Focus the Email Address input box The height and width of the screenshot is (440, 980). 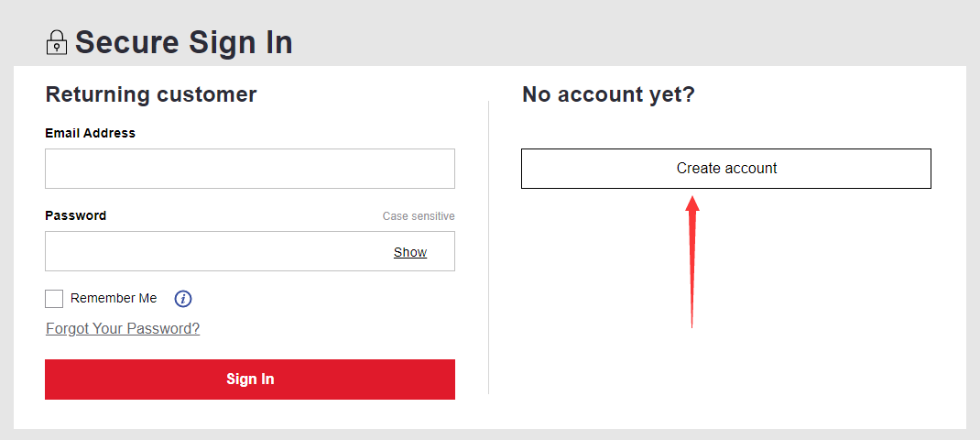coord(250,169)
